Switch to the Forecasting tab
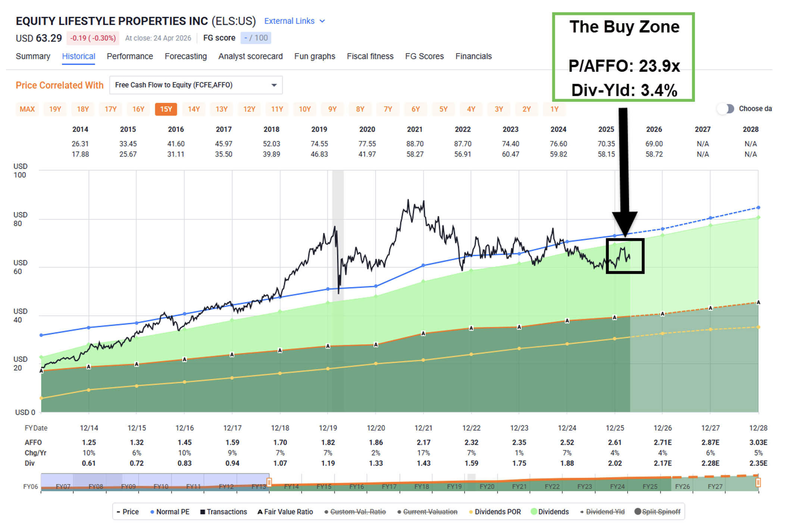 coord(185,56)
